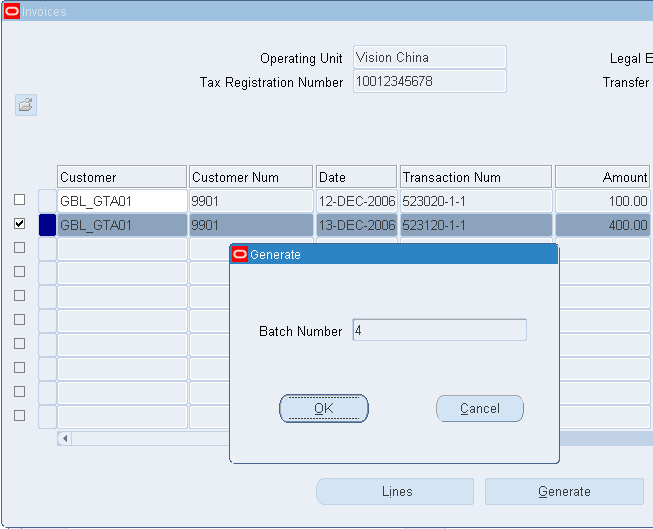Image resolution: width=653 pixels, height=529 pixels.
Task: Select the Transaction Num column header
Action: click(476, 177)
